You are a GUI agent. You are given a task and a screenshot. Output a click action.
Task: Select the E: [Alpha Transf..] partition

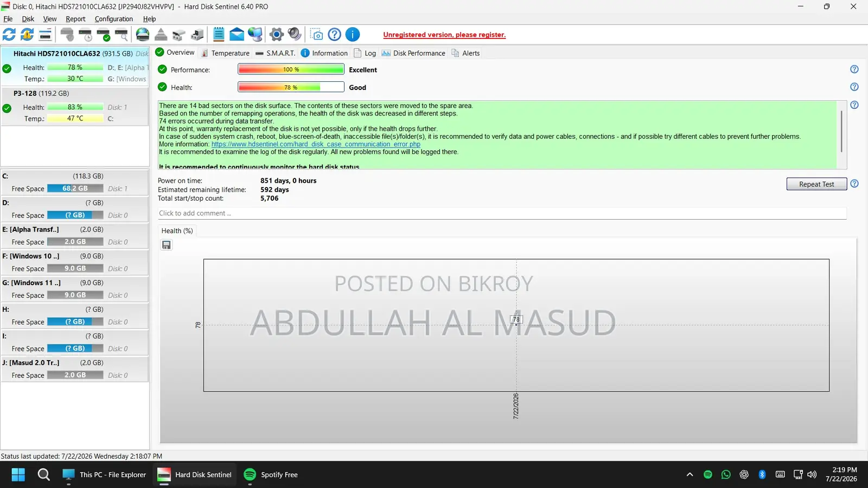pyautogui.click(x=75, y=236)
